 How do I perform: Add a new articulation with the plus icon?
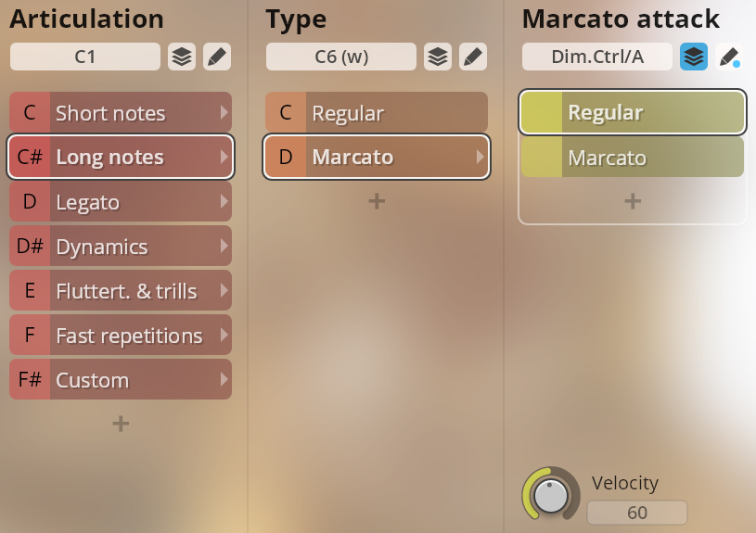pyautogui.click(x=121, y=424)
